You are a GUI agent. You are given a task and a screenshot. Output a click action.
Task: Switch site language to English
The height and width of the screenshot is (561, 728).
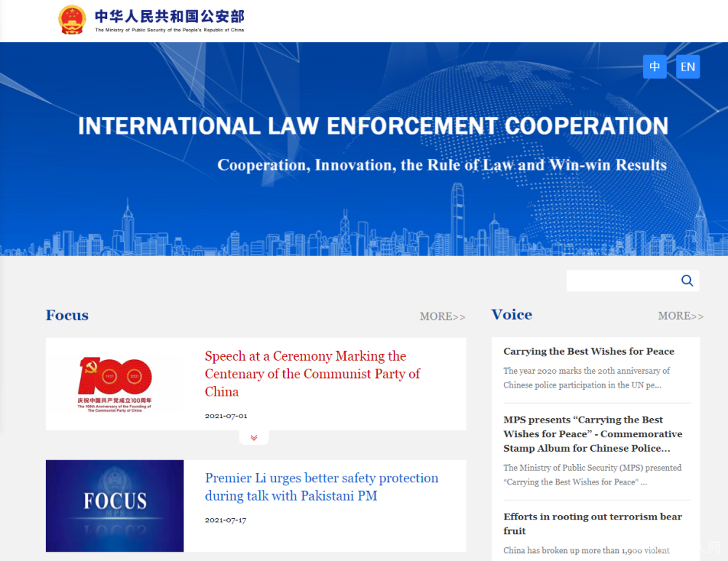pos(687,66)
